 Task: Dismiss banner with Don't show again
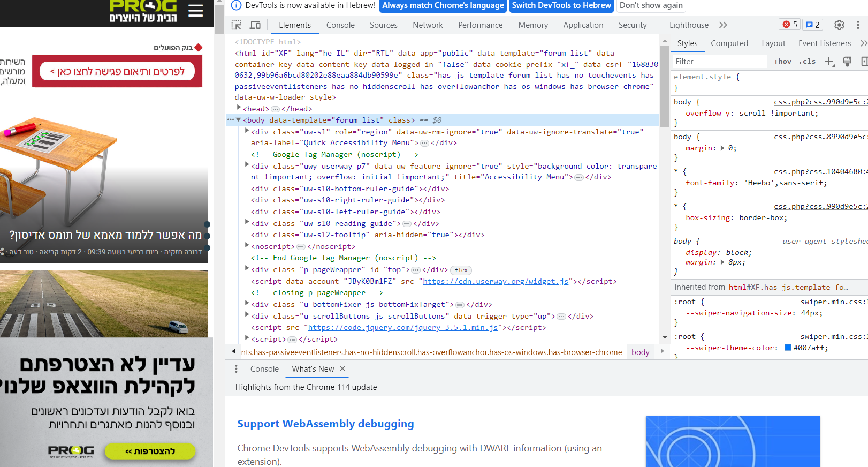tap(651, 5)
